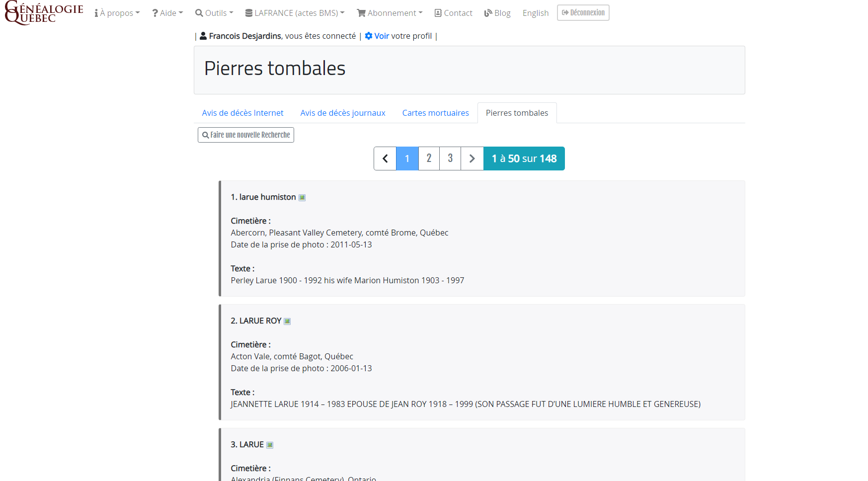Click the Déconnexion logout button
Screen dimensions: 868x481
(x=583, y=13)
